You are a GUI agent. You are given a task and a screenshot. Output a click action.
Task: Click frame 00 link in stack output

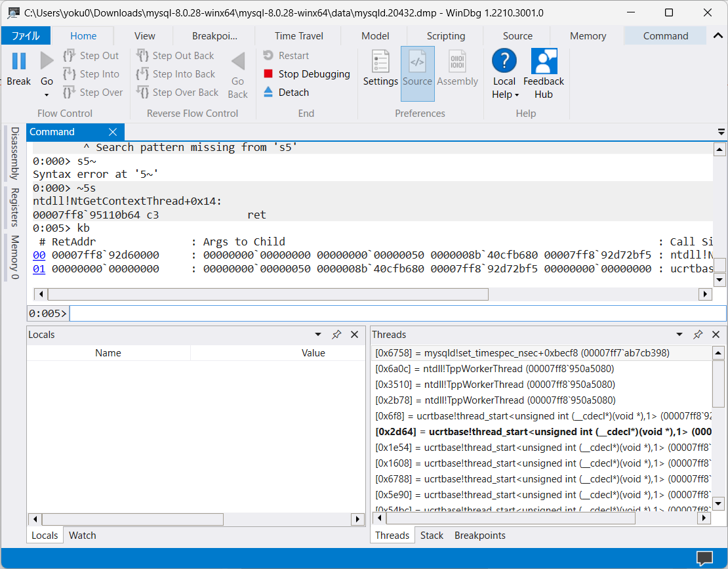coord(39,255)
